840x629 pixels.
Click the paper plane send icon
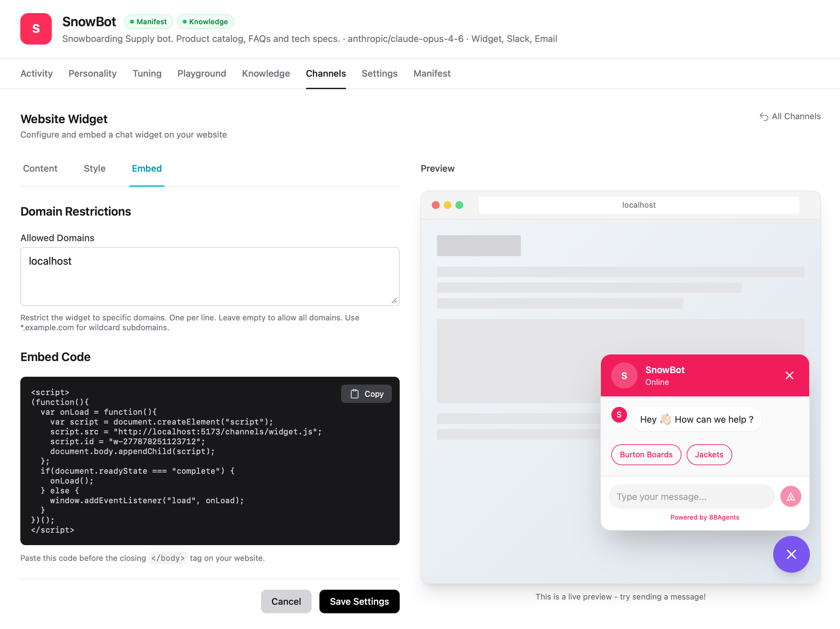[x=791, y=496]
